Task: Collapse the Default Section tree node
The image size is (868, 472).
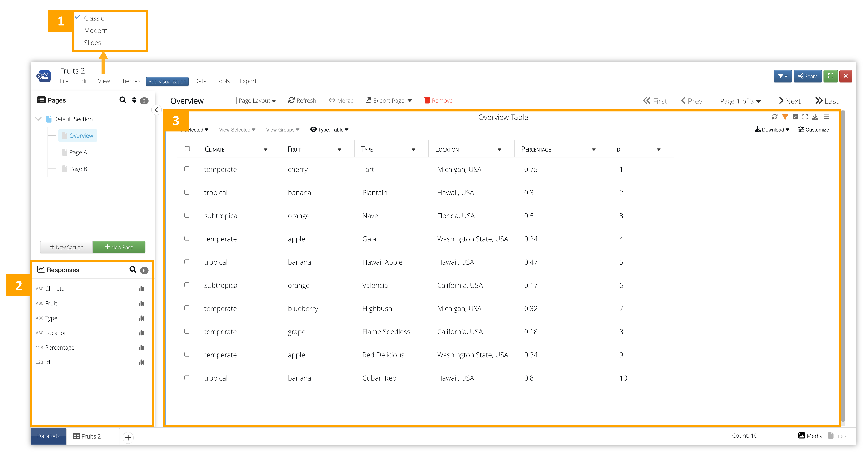Action: 38,119
